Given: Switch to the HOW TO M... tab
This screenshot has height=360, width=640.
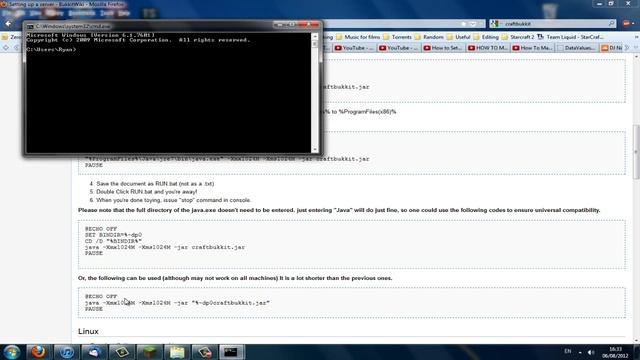Looking at the screenshot, I should 488,48.
